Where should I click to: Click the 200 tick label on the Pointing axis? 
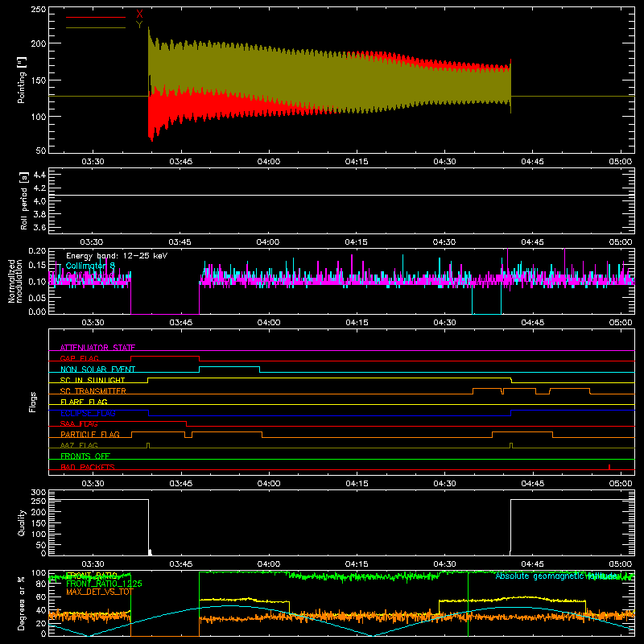coord(38,43)
